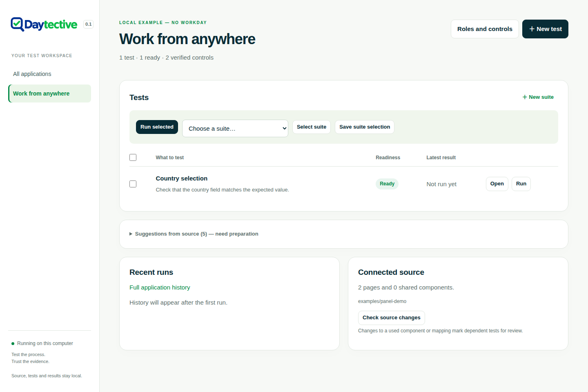Screen dimensions: 588x392
Task: Click Save suite selection button
Action: 365,127
